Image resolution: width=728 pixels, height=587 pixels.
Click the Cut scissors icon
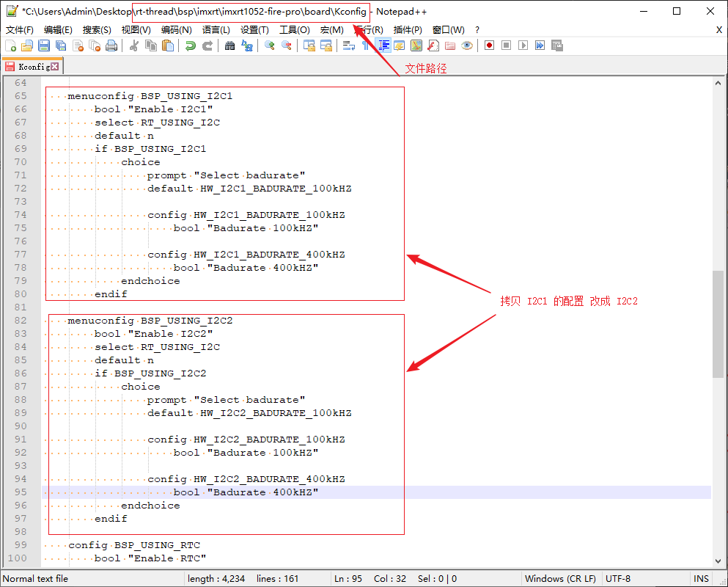tap(134, 45)
